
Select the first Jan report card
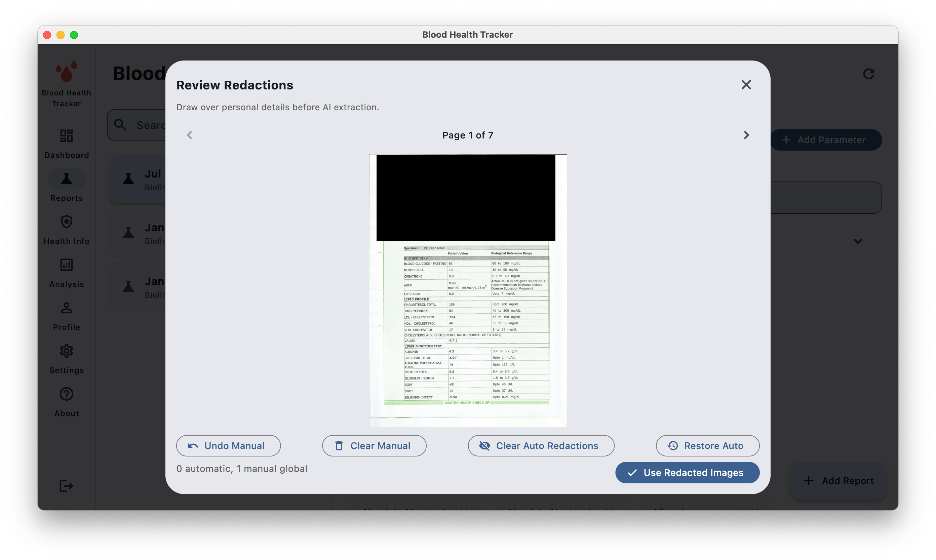pos(138,233)
